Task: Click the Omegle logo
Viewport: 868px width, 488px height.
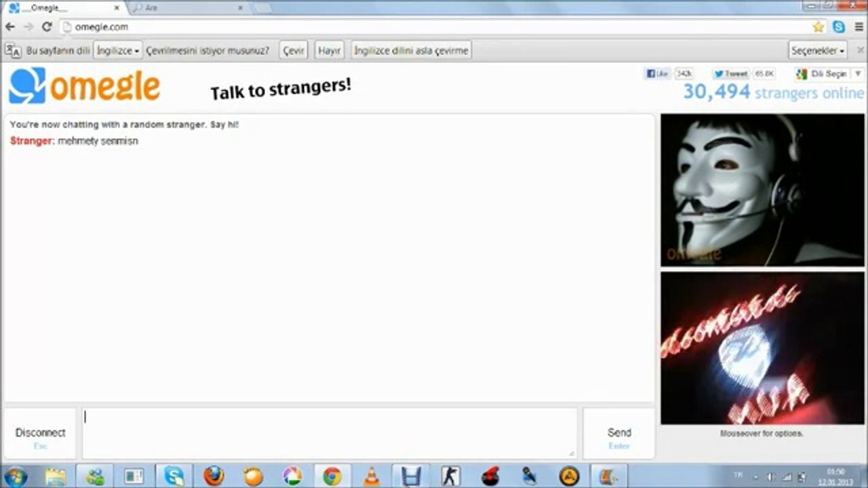Action: pyautogui.click(x=85, y=85)
